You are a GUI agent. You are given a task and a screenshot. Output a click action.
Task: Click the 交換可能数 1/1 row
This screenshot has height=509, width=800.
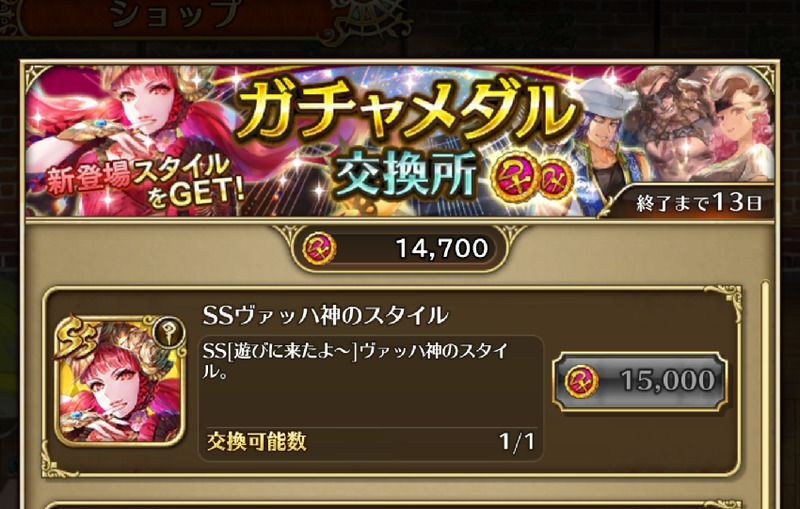[370, 441]
